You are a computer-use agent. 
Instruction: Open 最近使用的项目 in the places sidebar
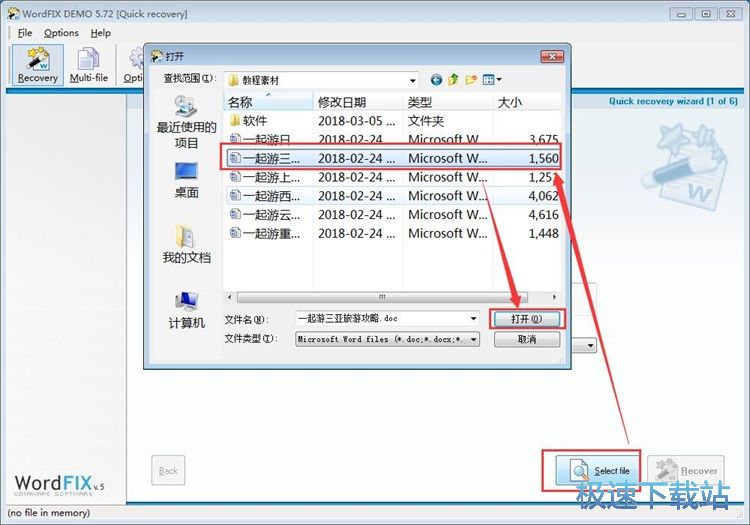186,122
